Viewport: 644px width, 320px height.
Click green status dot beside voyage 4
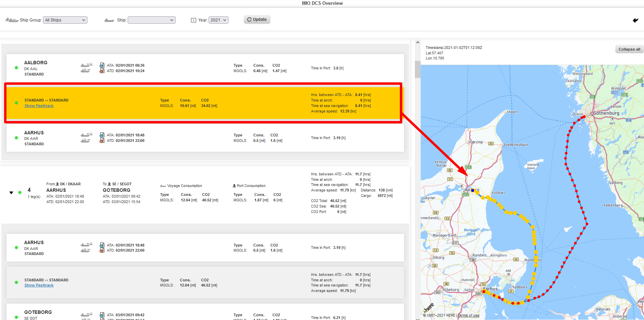pyautogui.click(x=20, y=192)
